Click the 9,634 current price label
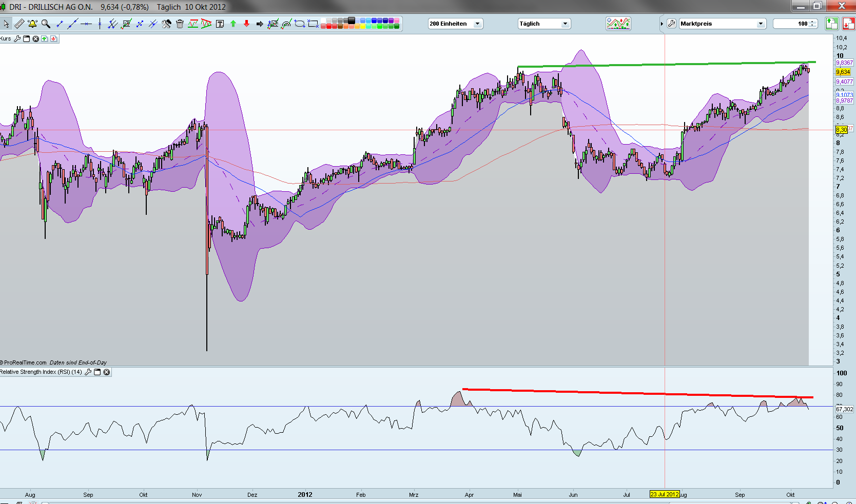The width and height of the screenshot is (856, 504). 843,72
